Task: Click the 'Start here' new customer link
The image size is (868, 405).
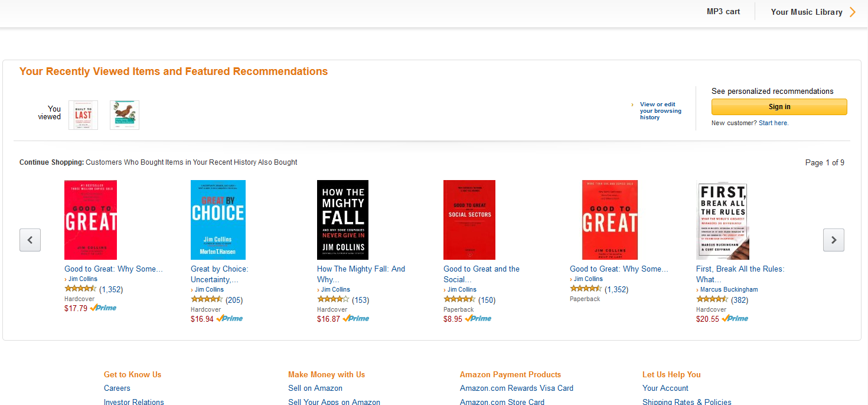Action: coord(773,123)
